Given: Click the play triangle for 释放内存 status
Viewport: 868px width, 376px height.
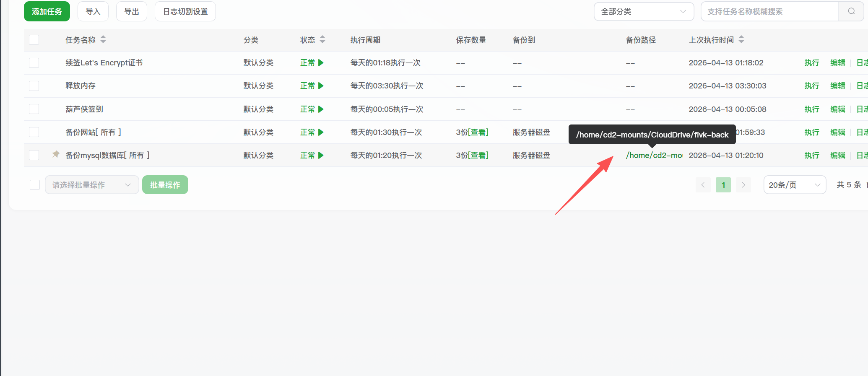Looking at the screenshot, I should pyautogui.click(x=321, y=86).
